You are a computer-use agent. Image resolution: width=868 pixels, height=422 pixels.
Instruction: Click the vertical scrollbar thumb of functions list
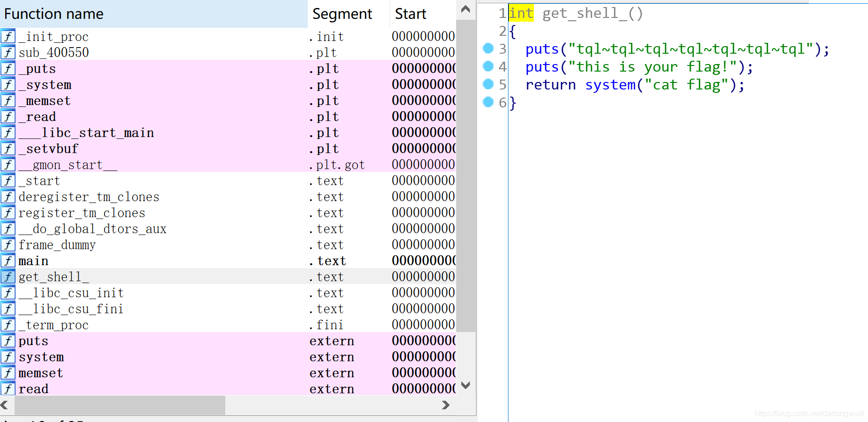click(466, 176)
